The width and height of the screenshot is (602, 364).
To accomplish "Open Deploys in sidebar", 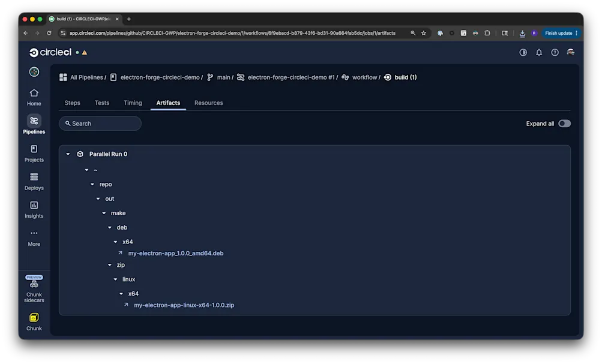I will 34,182.
